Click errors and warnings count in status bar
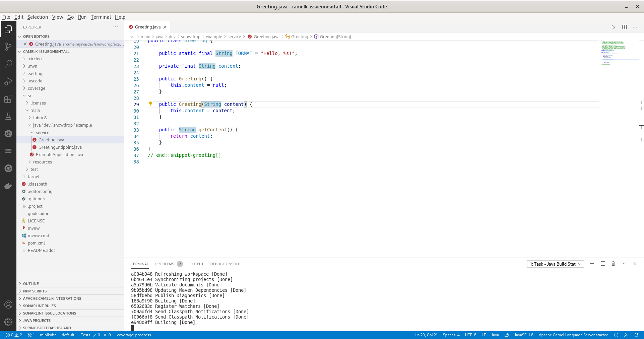644x339 pixels. (x=14, y=335)
